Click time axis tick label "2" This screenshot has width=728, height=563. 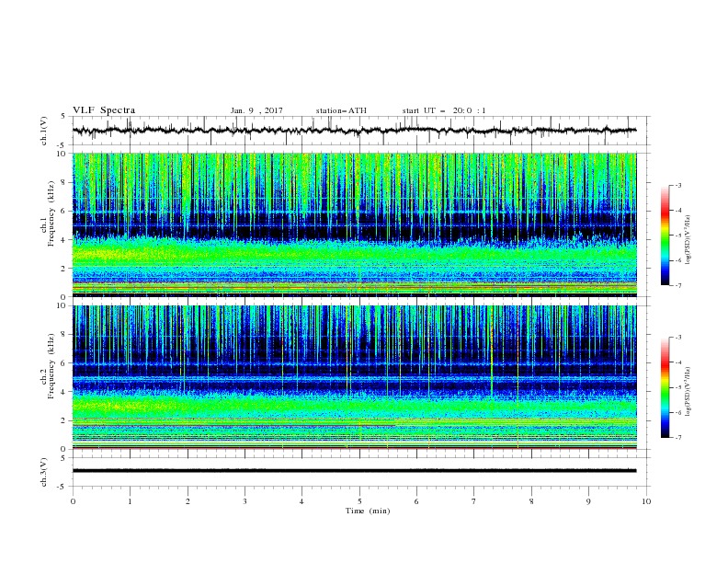point(188,501)
